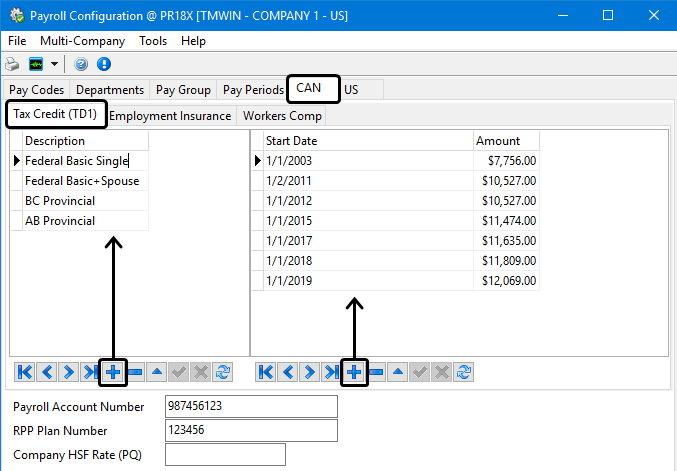Open the Multi-Company menu
Screen dimensions: 677x471
point(82,41)
